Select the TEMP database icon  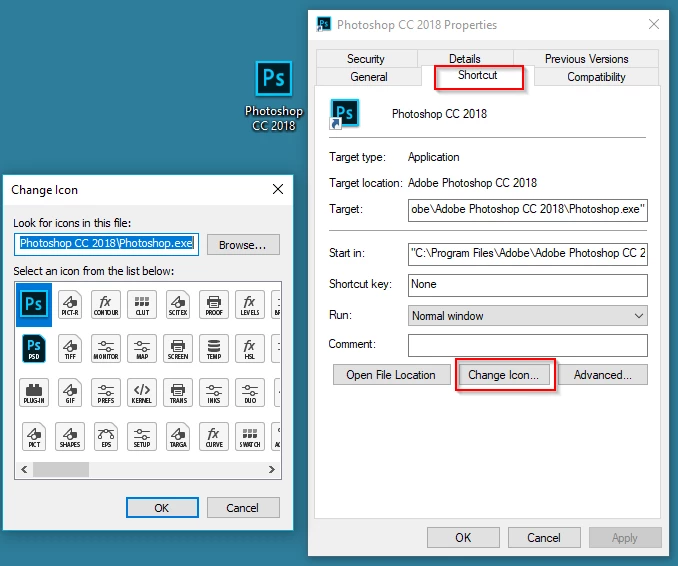(x=214, y=349)
